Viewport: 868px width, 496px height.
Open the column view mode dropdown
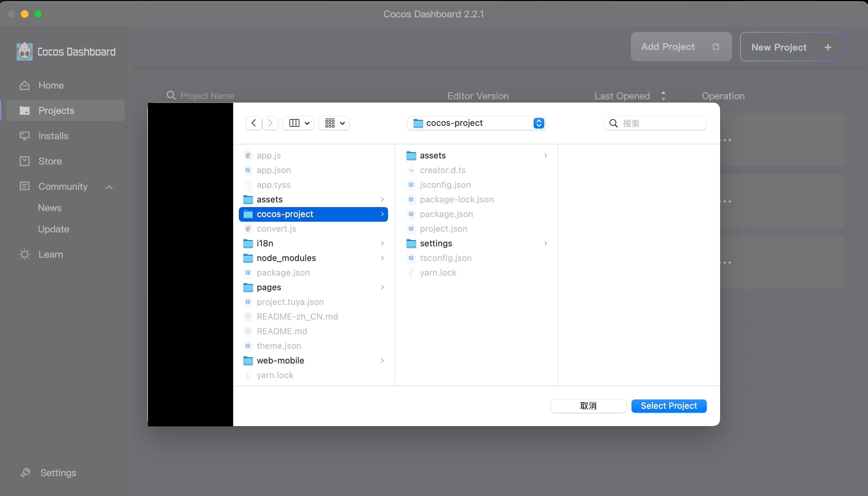[298, 123]
